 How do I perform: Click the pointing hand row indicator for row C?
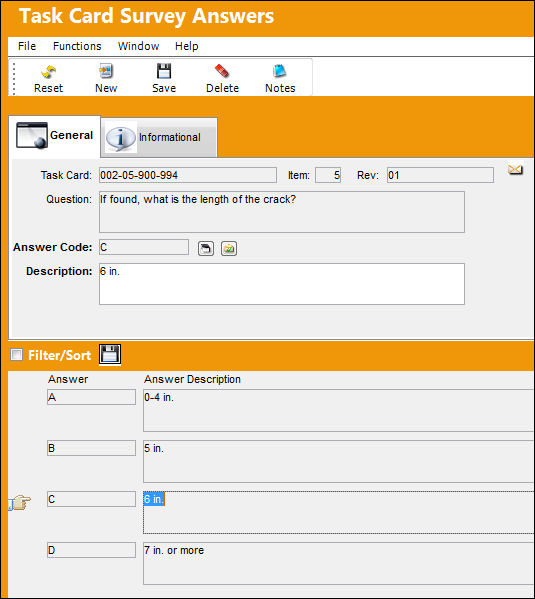20,502
